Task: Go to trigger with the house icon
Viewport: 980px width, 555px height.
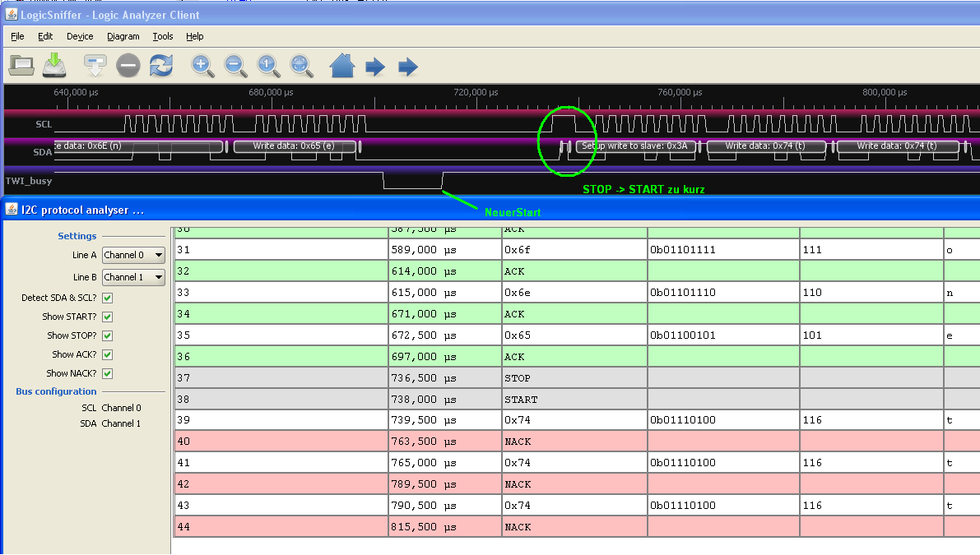Action: [341, 66]
